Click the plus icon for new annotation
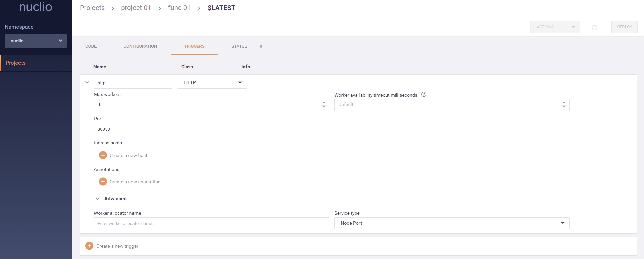Viewport: 644px width, 259px height. 103,182
